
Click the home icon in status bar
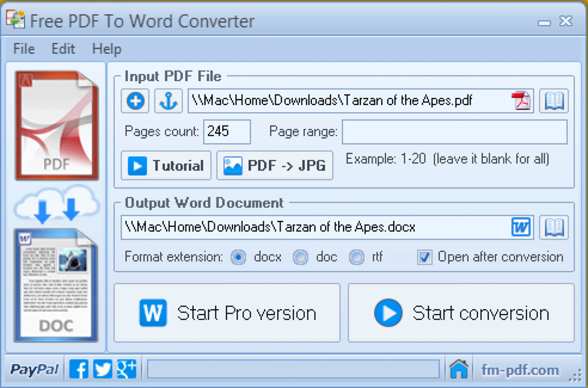459,369
